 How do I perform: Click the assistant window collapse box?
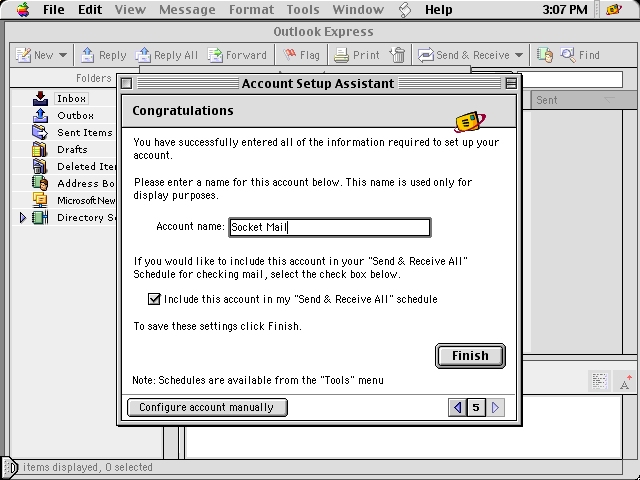pos(511,83)
